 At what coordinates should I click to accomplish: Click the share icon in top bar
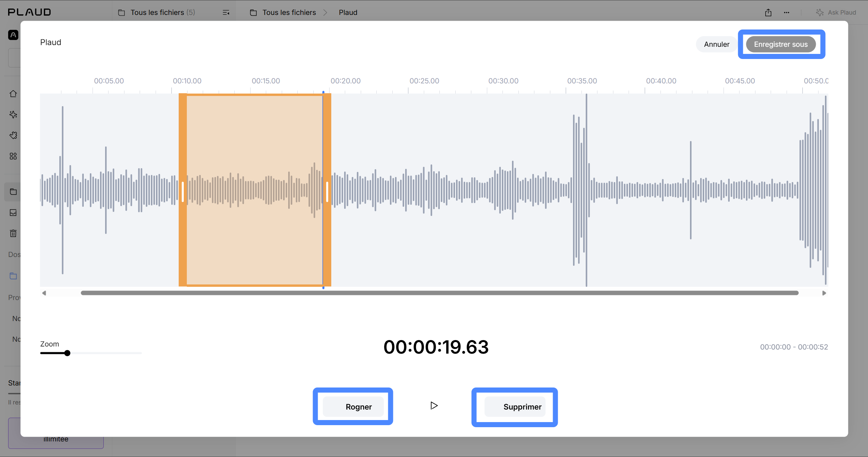click(768, 13)
